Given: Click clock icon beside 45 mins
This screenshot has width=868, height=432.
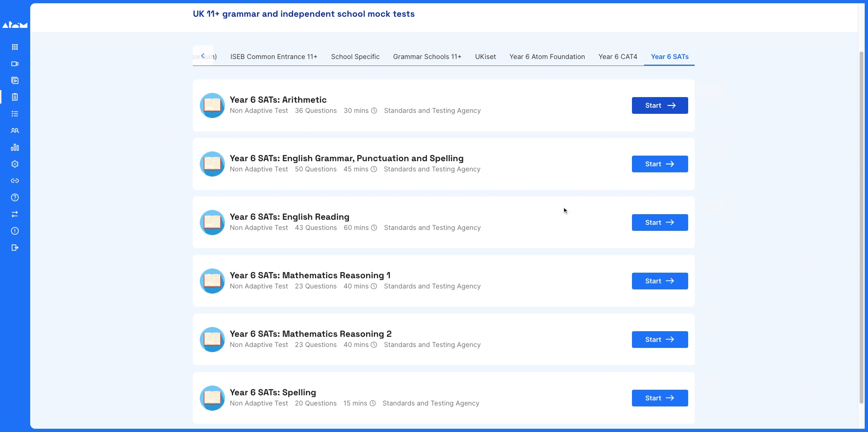Looking at the screenshot, I should 374,169.
